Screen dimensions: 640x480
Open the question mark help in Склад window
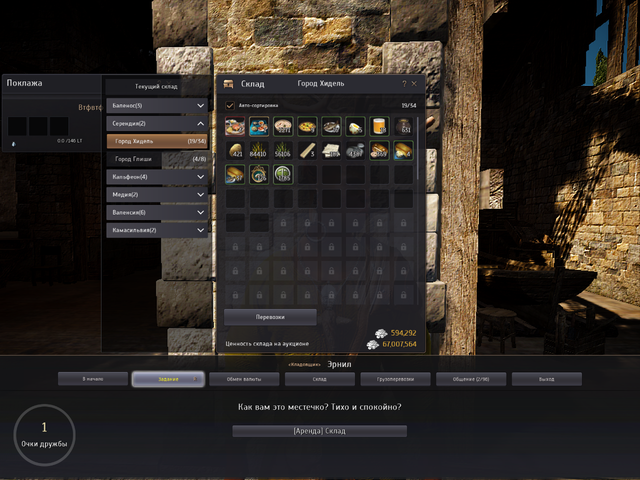(x=404, y=84)
